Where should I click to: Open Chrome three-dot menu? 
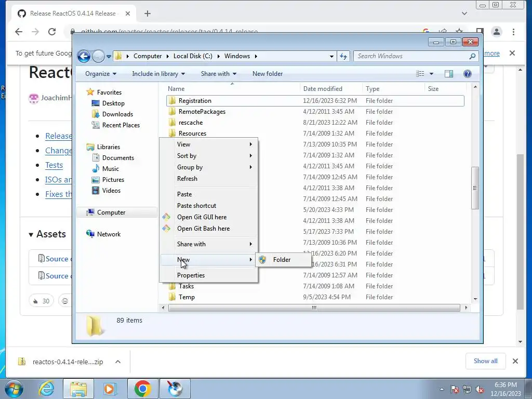513,32
